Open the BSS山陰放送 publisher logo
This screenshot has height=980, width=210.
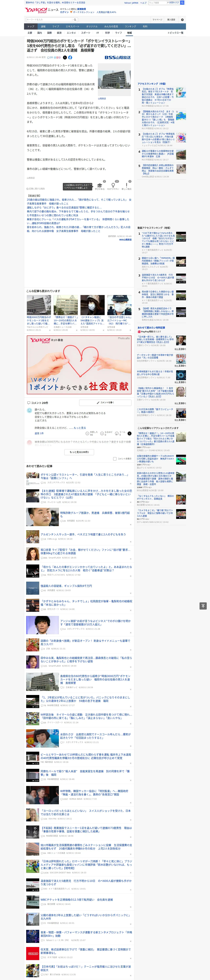(x=118, y=57)
